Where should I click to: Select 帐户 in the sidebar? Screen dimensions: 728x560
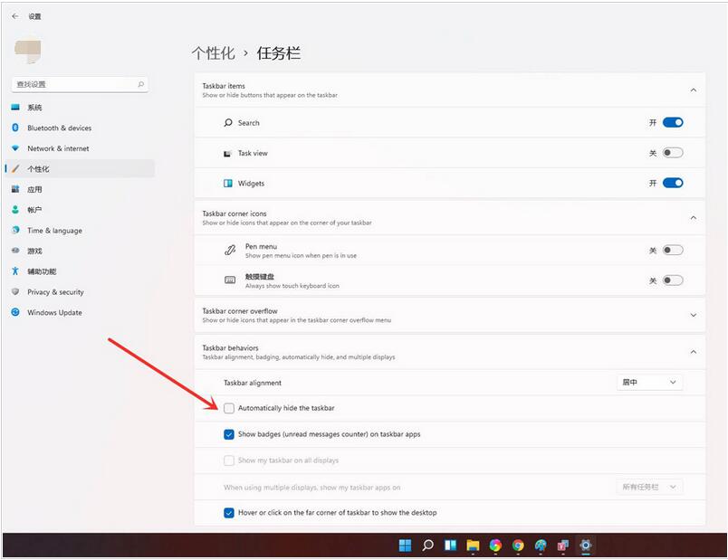[80, 210]
